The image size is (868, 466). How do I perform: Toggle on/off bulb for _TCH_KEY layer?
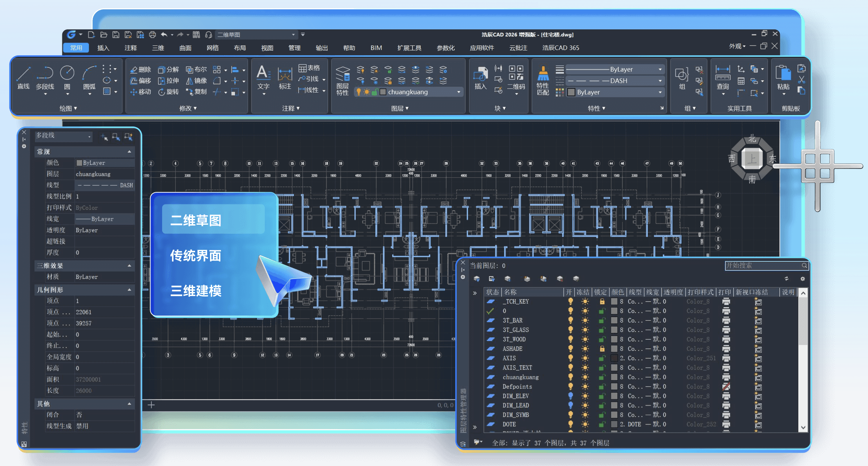570,302
